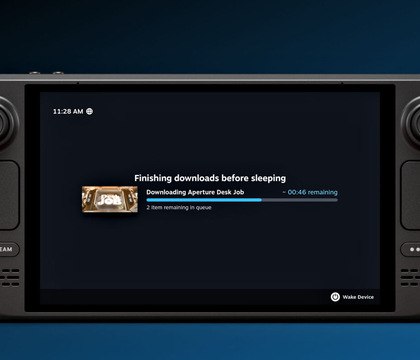
Task: Open the Aperture Desk Job thumbnail
Action: point(110,199)
